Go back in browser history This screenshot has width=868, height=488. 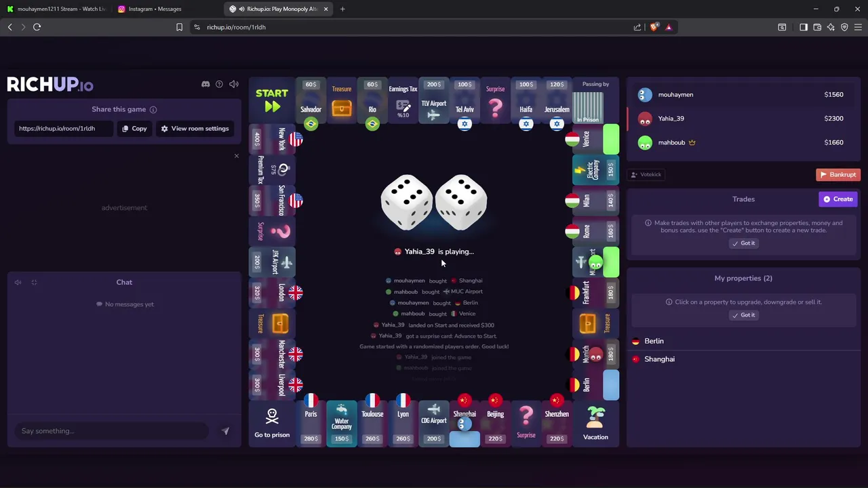coord(9,27)
